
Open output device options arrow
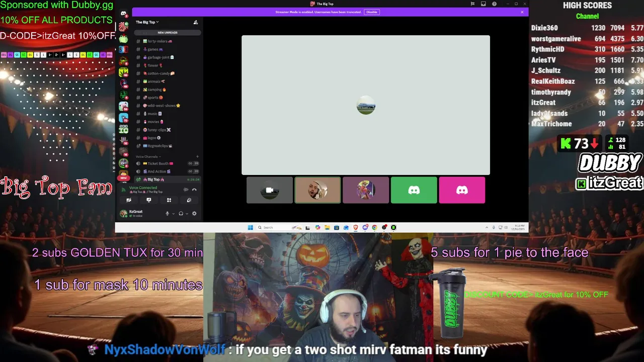[187, 214]
